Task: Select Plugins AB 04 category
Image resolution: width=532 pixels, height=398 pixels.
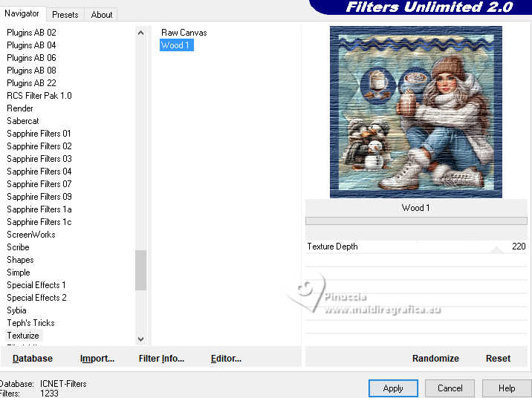Action: [x=31, y=45]
